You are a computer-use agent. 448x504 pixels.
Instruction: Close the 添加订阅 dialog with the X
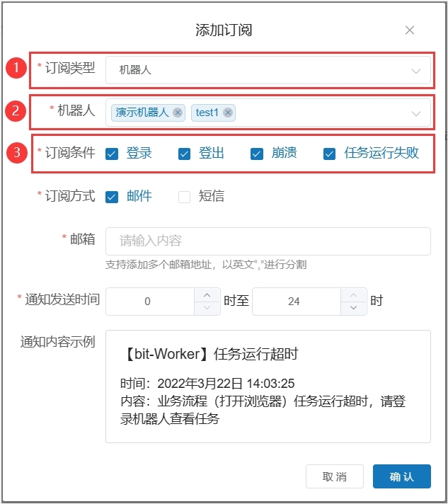(410, 30)
